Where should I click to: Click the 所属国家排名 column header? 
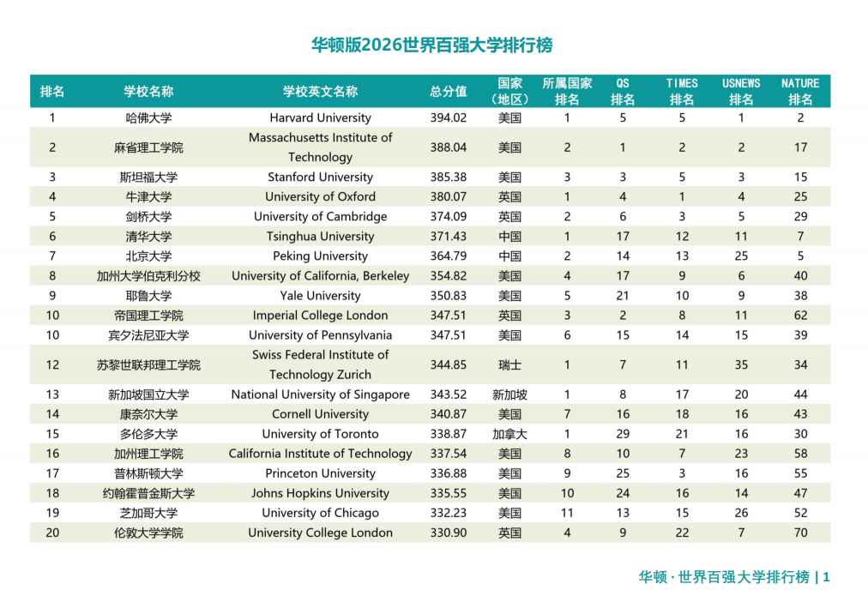pos(567,91)
